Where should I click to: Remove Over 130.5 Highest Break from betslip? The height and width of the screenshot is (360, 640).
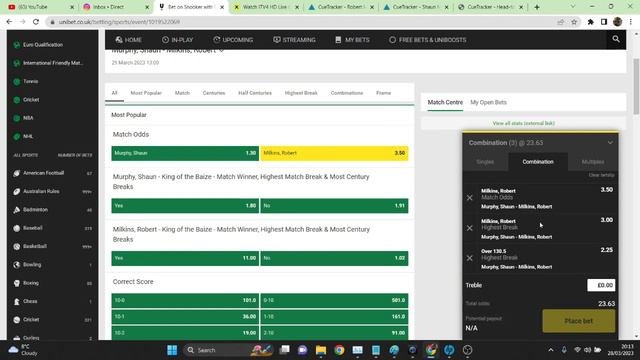[469, 258]
